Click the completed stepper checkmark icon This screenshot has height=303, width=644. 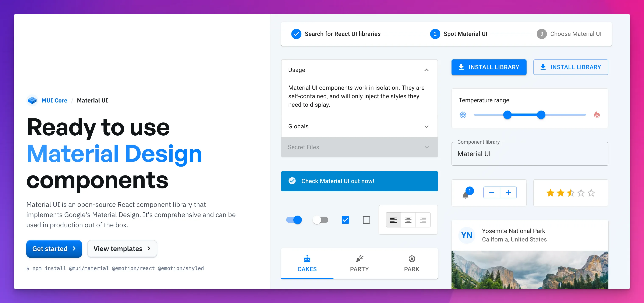[x=296, y=34]
